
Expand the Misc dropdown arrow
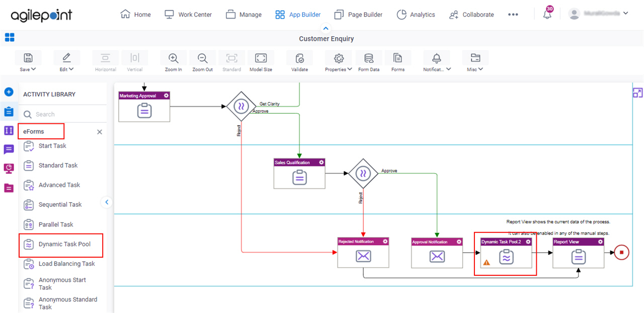(x=480, y=69)
